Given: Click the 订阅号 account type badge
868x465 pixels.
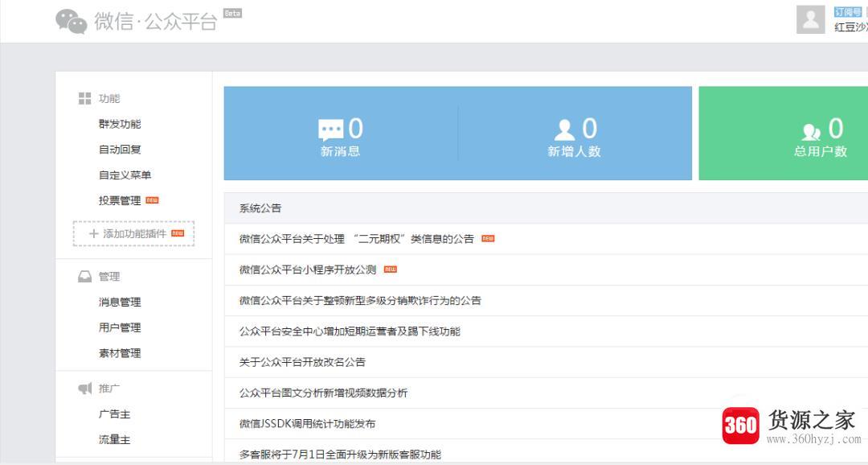Looking at the screenshot, I should [848, 12].
